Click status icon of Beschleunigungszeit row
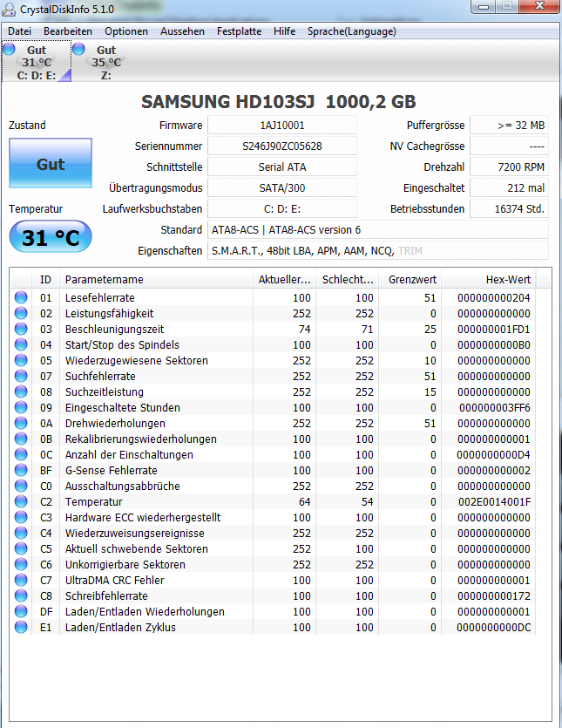This screenshot has width=562, height=728. click(x=21, y=330)
